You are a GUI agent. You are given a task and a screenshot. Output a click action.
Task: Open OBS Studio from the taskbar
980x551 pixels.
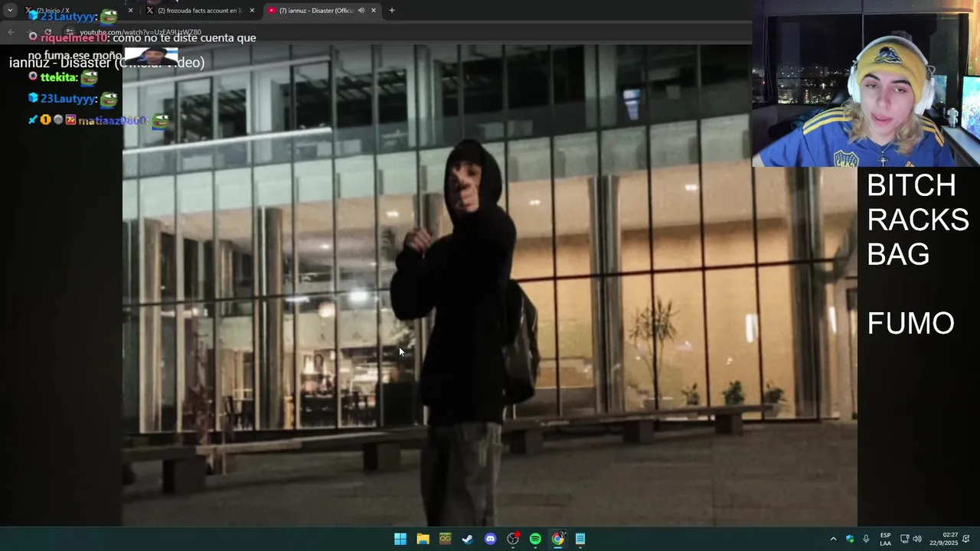tap(513, 539)
